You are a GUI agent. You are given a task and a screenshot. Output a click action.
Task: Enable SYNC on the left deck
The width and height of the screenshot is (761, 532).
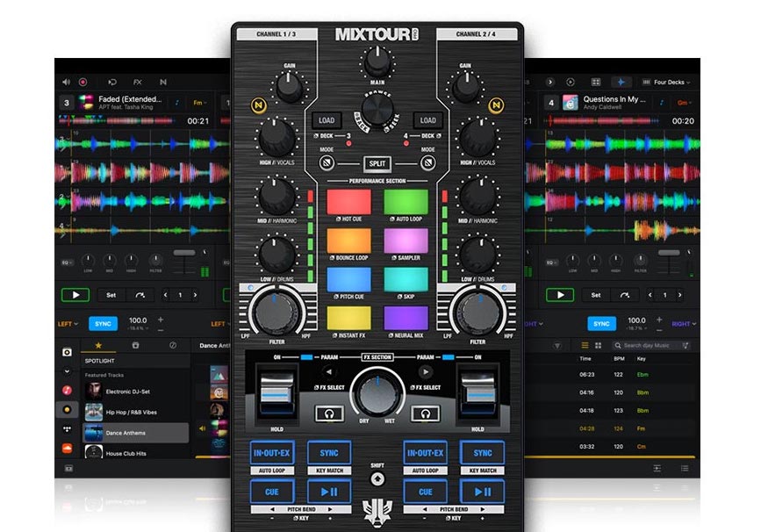coord(102,322)
